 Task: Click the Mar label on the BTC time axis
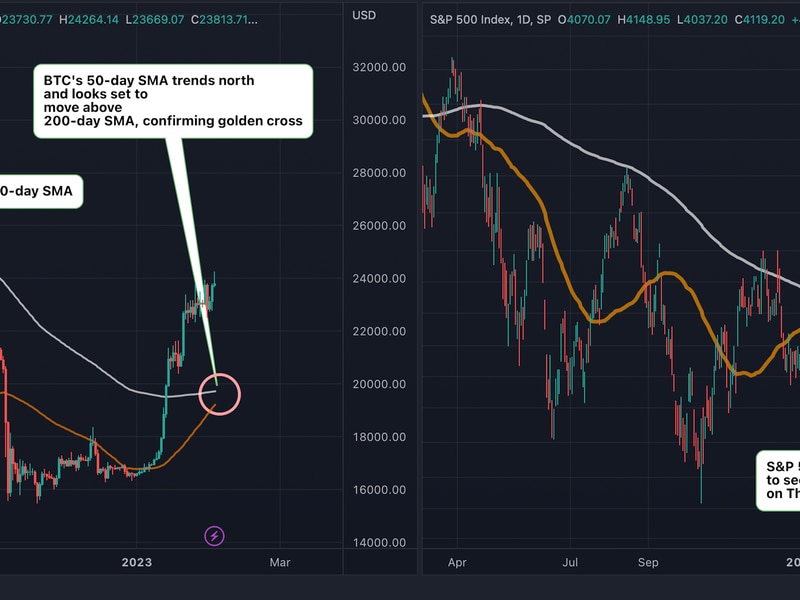click(281, 562)
